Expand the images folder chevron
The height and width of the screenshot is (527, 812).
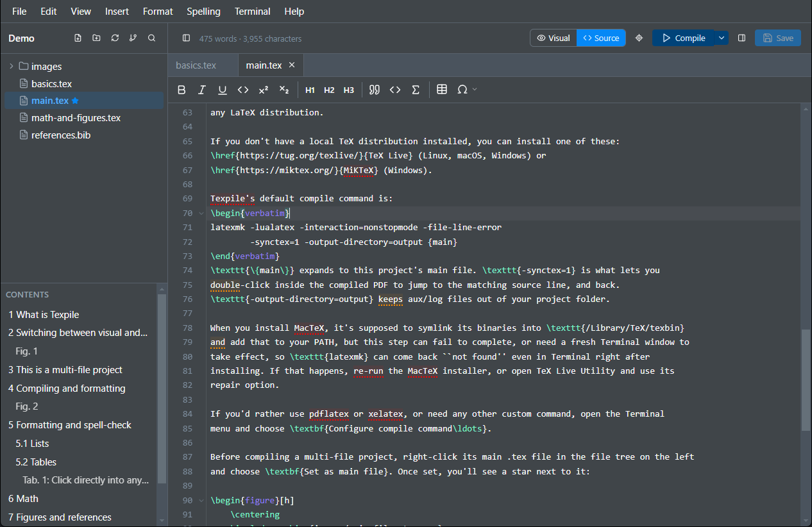coord(11,66)
